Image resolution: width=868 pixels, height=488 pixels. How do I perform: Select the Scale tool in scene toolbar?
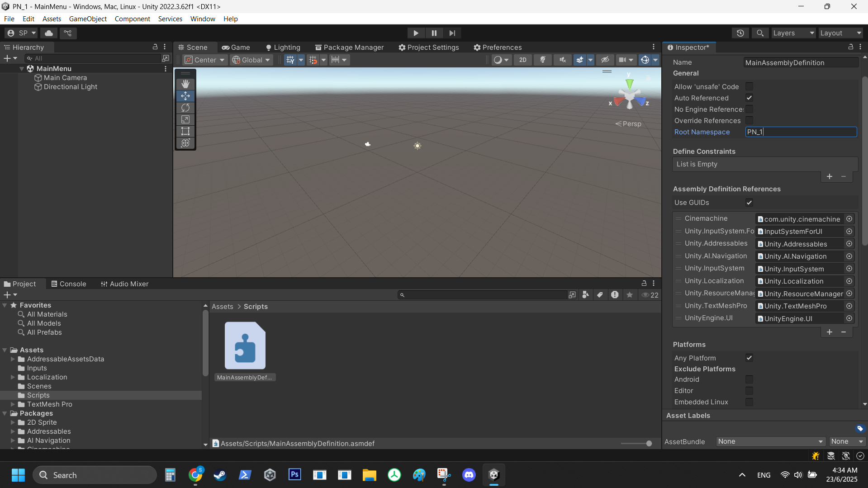pyautogui.click(x=185, y=119)
